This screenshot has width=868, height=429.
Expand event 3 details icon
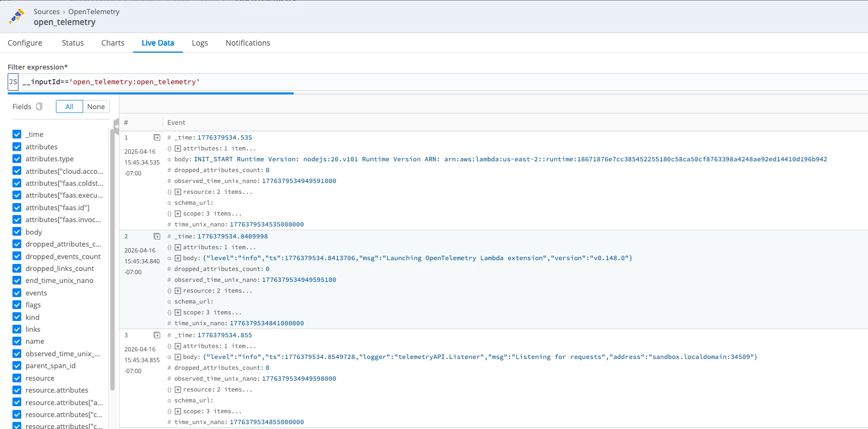157,335
